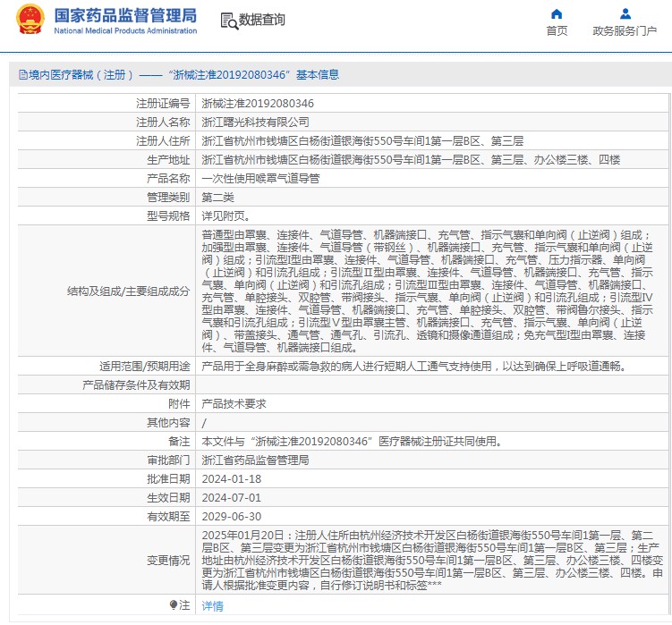The height and width of the screenshot is (625, 672).
Task: Click the 结构及组成 composition description text
Action: [428, 291]
